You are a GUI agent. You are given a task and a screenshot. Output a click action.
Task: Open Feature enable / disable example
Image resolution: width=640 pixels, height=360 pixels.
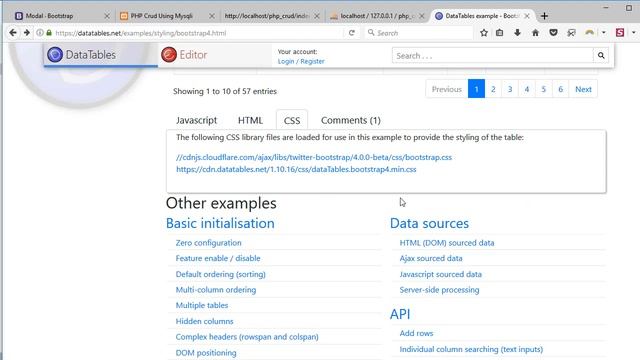pyautogui.click(x=218, y=258)
